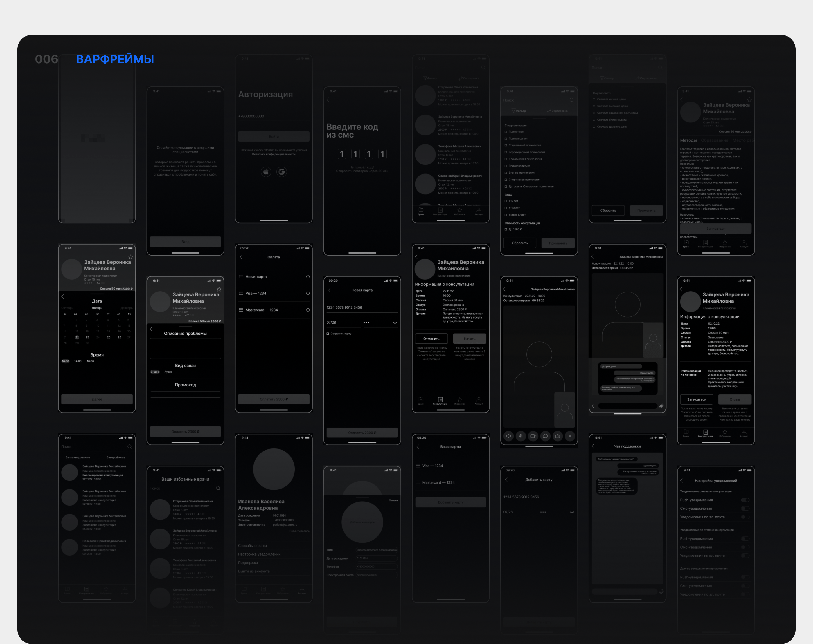Screen dimensions: 813x644
Task: Select the Visa — 1234 radio button on Оплата
Action: [308, 293]
